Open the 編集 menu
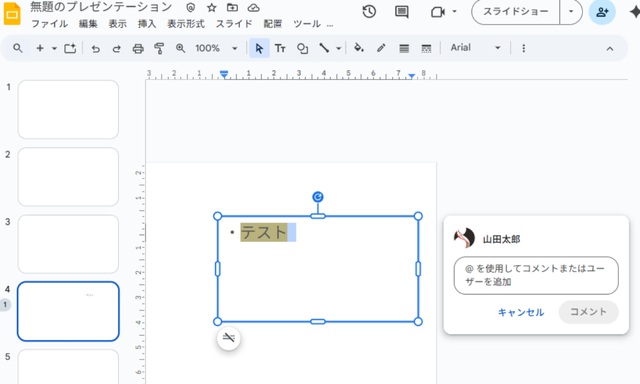 tap(88, 24)
